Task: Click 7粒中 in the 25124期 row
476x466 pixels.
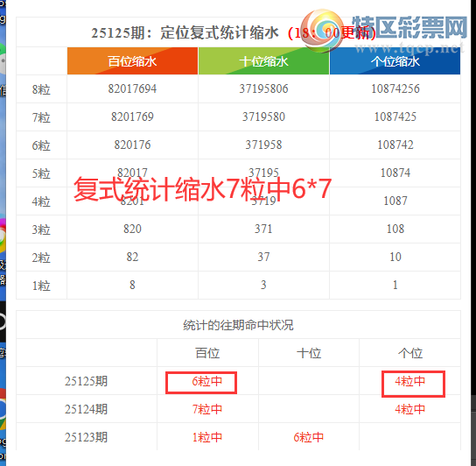Action: click(207, 409)
